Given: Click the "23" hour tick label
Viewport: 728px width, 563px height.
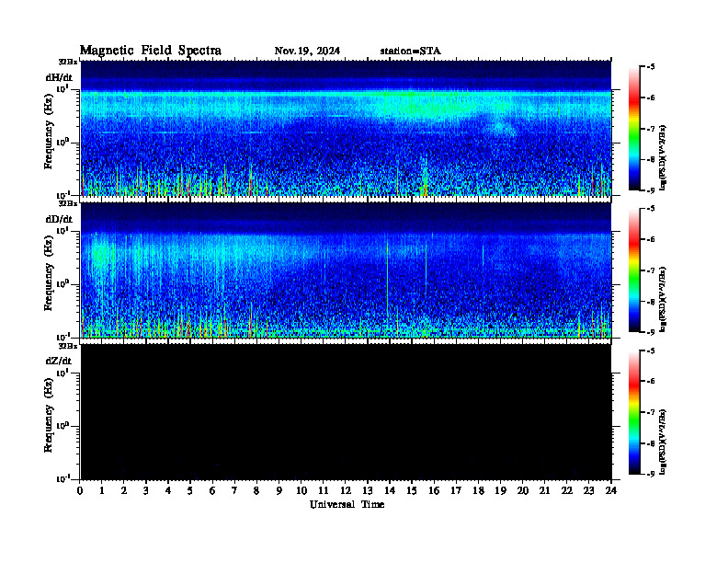Looking at the screenshot, I should point(588,490).
